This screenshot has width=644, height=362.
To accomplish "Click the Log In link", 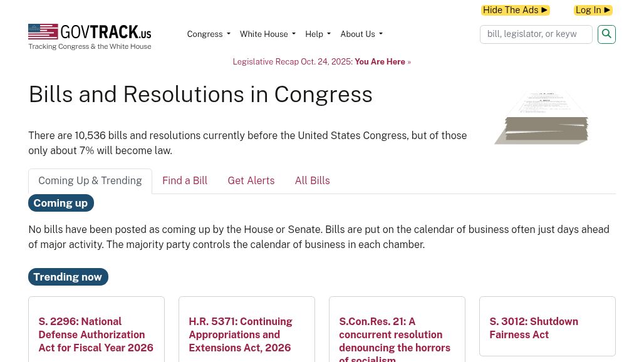I will tap(593, 10).
